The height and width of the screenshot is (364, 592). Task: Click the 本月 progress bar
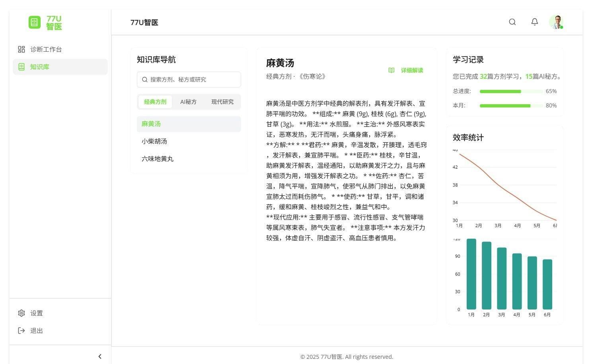click(x=511, y=106)
